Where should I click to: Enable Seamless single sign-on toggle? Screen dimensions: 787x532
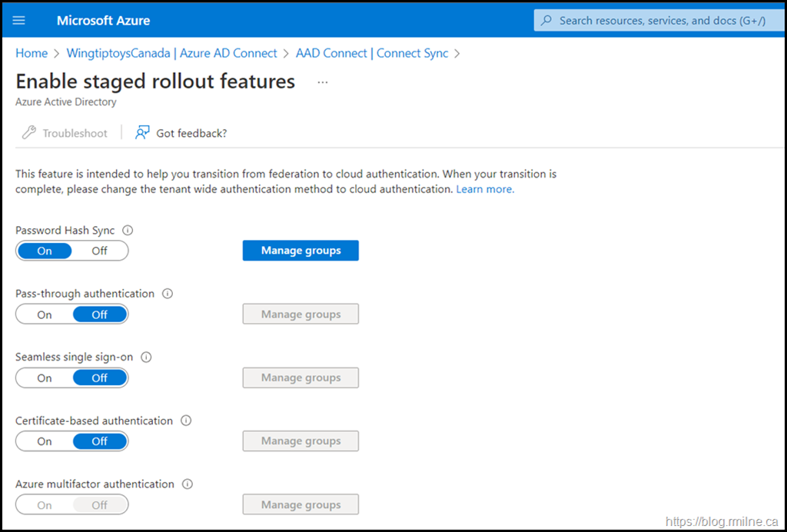[45, 377]
